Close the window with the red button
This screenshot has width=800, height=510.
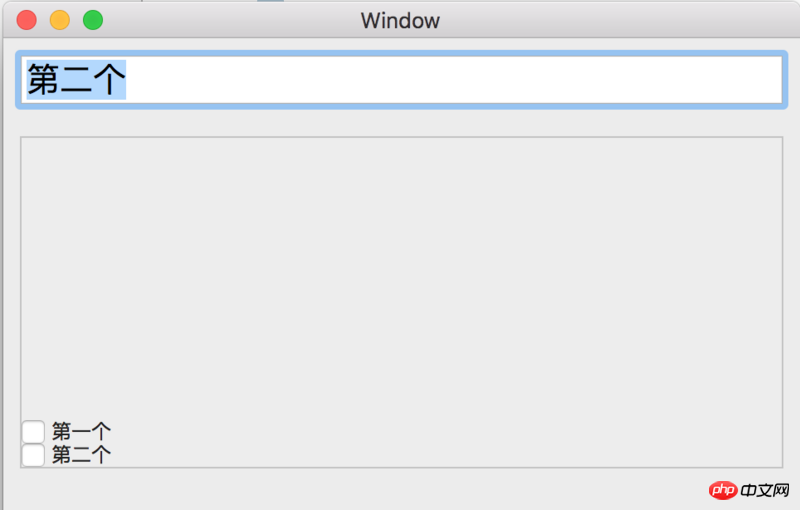27,20
